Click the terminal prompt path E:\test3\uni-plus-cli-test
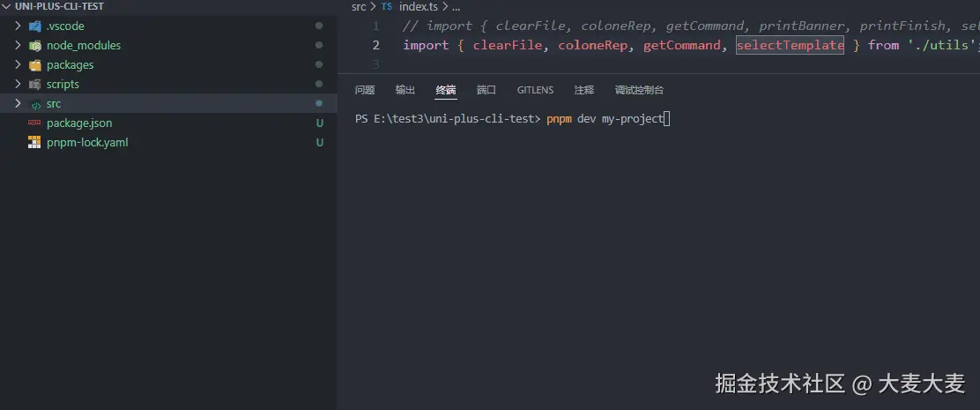Screen dimensions: 980x410 click(457, 119)
